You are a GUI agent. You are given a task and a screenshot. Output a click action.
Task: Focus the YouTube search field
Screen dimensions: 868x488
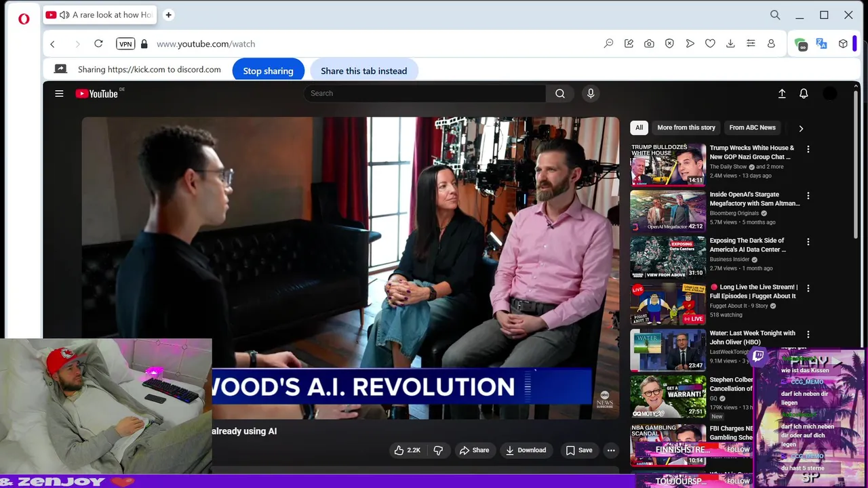425,94
